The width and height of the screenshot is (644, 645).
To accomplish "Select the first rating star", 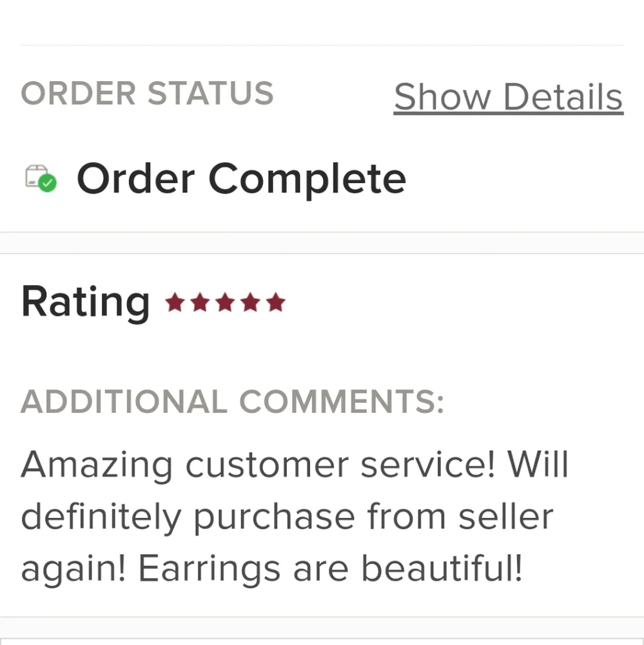I will pyautogui.click(x=175, y=303).
